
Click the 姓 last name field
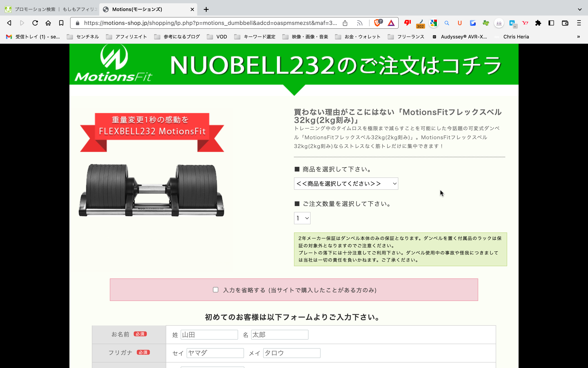[x=209, y=335]
